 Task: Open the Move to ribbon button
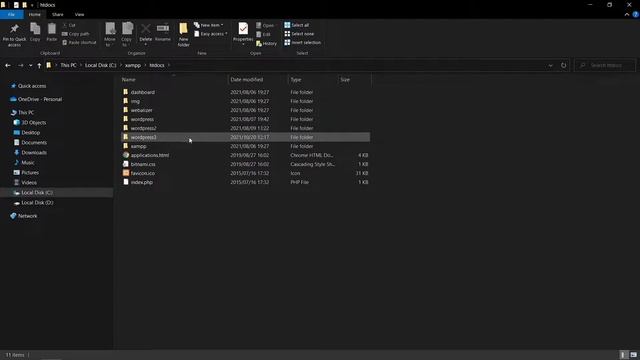click(x=110, y=34)
